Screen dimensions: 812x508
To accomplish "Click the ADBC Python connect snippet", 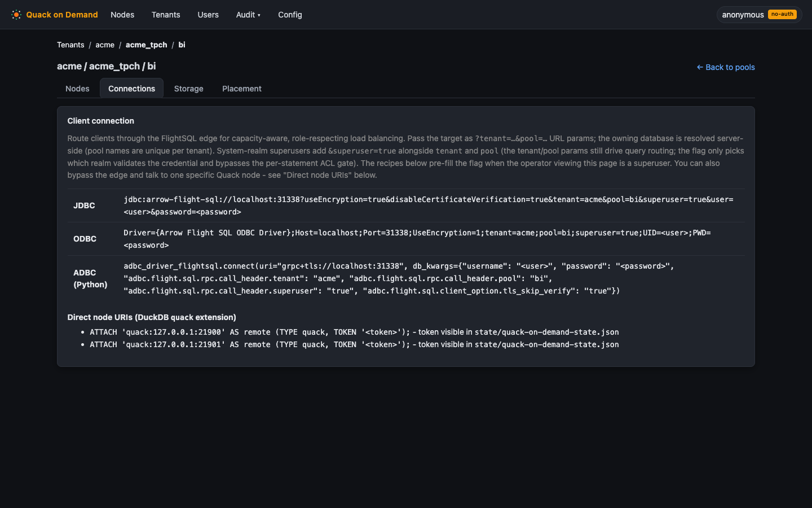I will 399,278.
